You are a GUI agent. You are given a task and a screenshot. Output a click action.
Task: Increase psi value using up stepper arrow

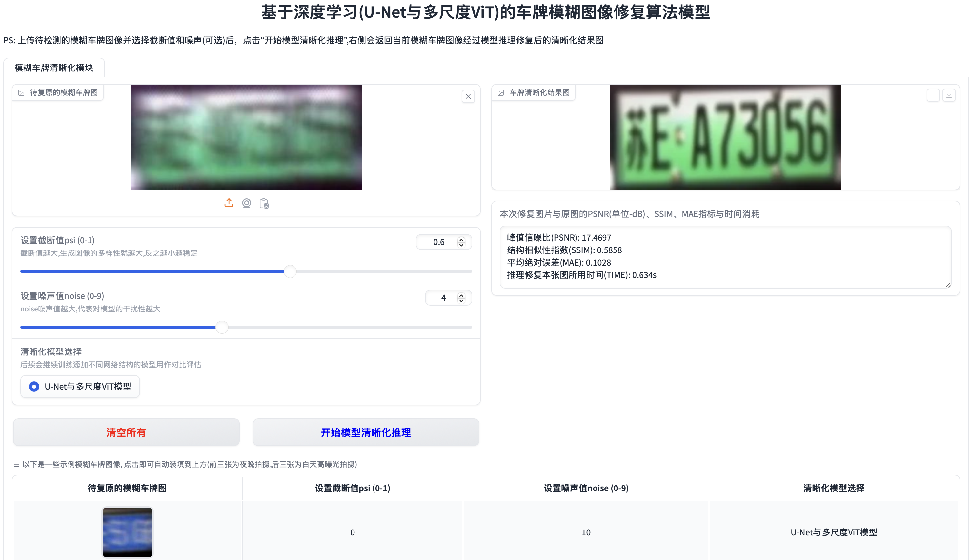pyautogui.click(x=461, y=239)
